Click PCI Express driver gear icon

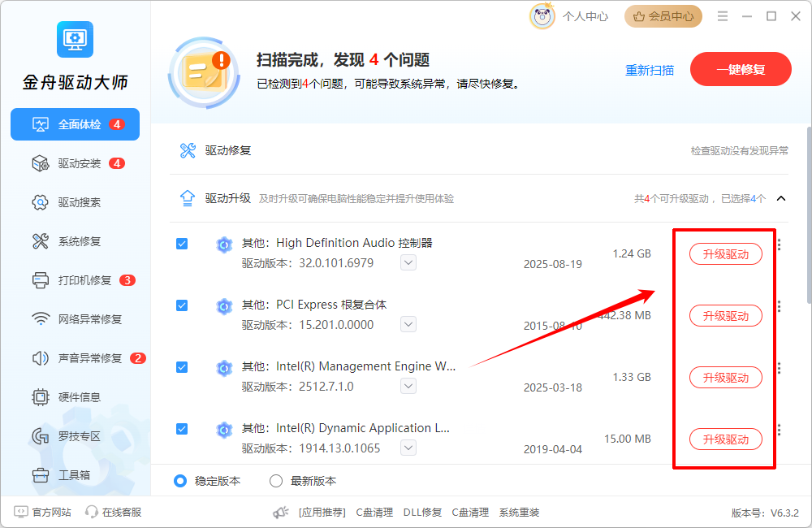click(224, 306)
